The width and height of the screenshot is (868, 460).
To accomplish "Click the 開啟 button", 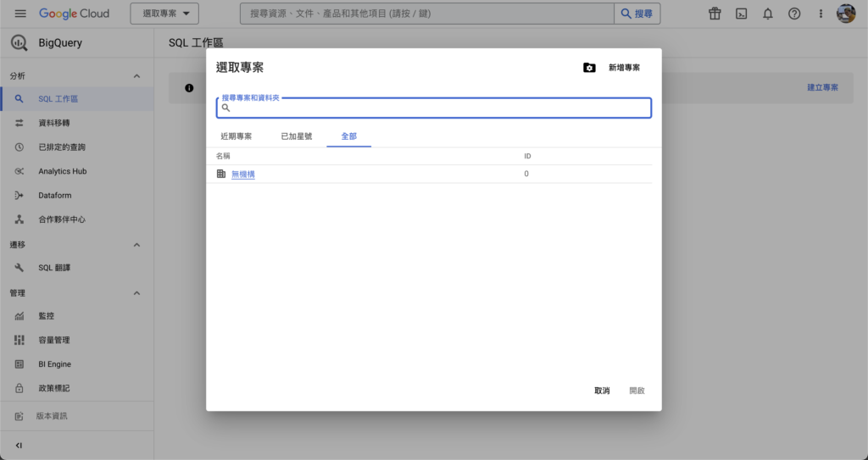I will click(637, 391).
